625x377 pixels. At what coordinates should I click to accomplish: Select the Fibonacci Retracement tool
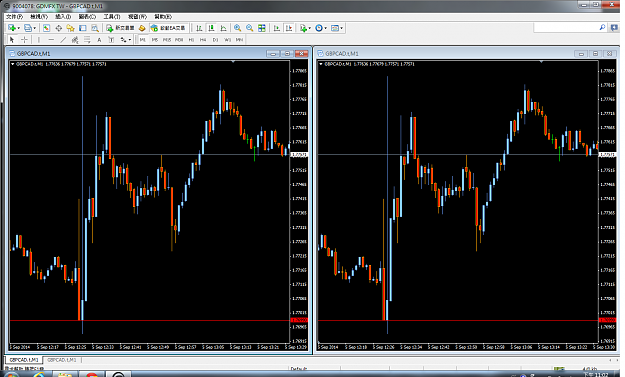click(x=87, y=39)
